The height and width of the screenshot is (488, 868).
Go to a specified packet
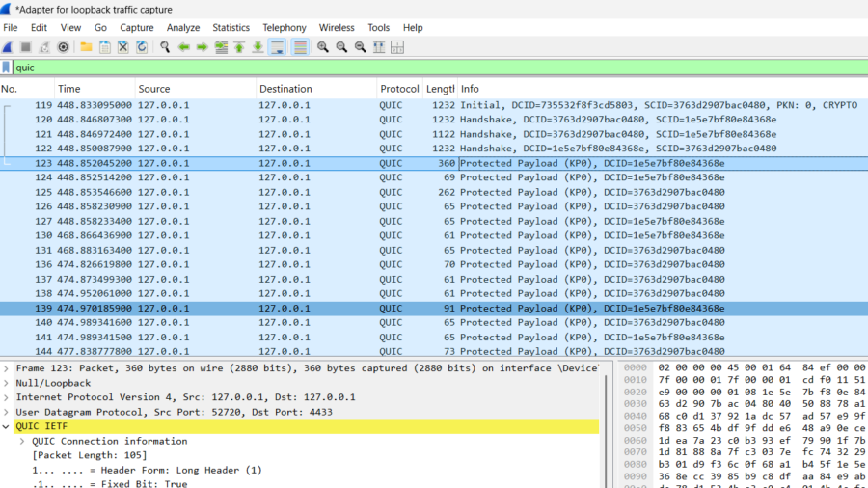pos(221,47)
